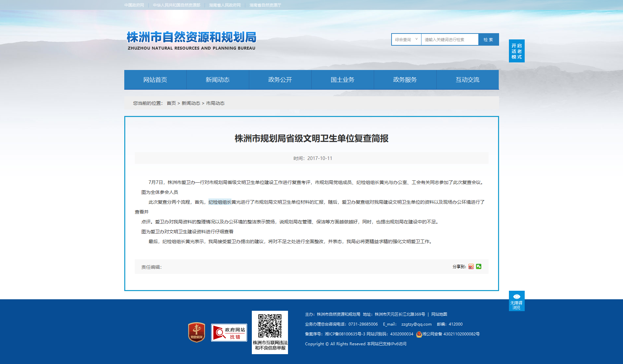
Task: Open the 湘ICP备08100635号-3 record link
Action: pos(345,334)
